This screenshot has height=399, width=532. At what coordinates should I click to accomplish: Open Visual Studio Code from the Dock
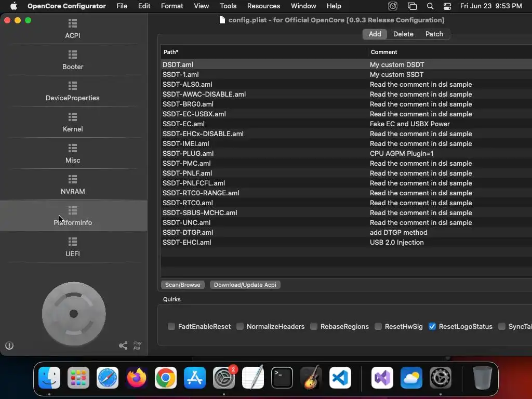(x=340, y=378)
